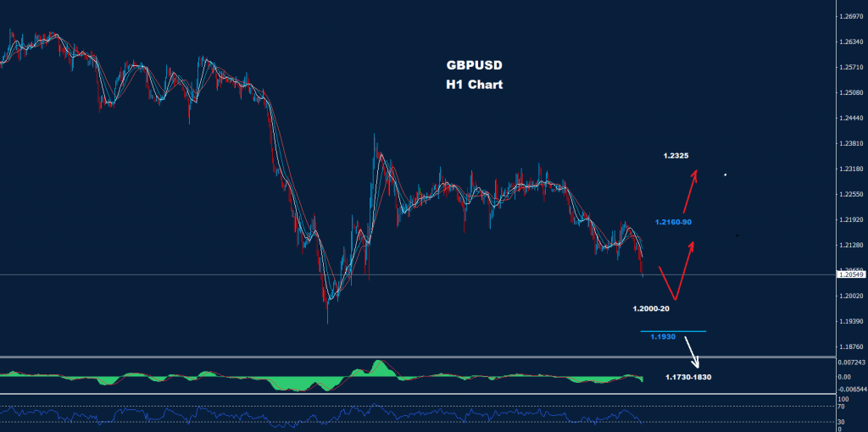Click the 1.23180 price axis value
The height and width of the screenshot is (432, 868).
point(851,169)
